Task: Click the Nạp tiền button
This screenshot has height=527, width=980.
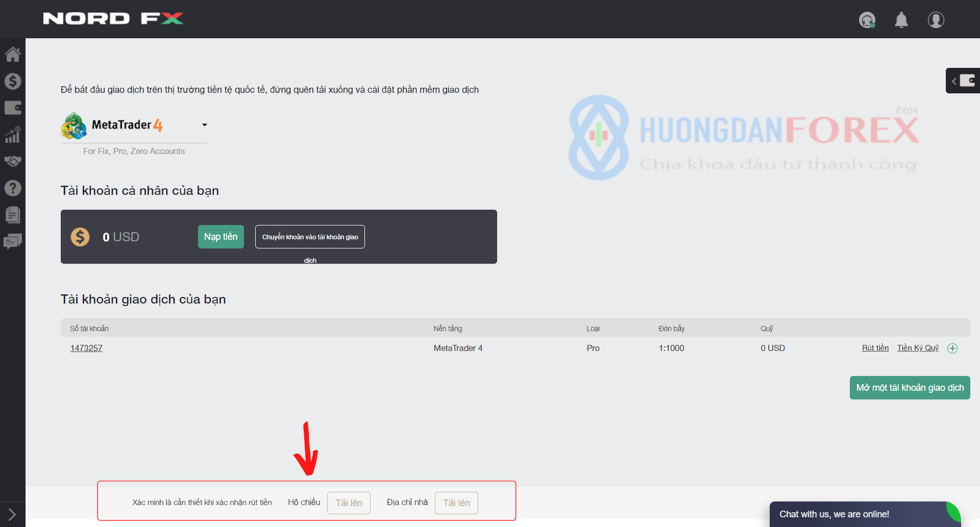Action: [221, 237]
